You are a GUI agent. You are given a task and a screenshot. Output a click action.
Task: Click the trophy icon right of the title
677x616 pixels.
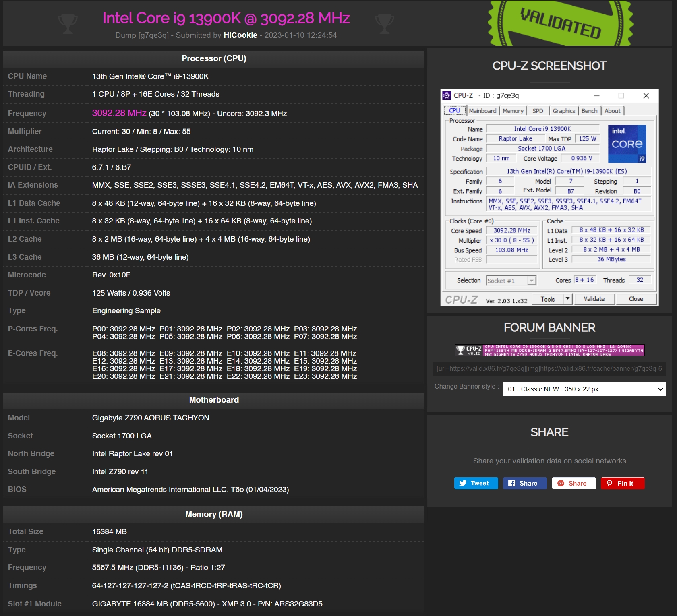tap(384, 24)
